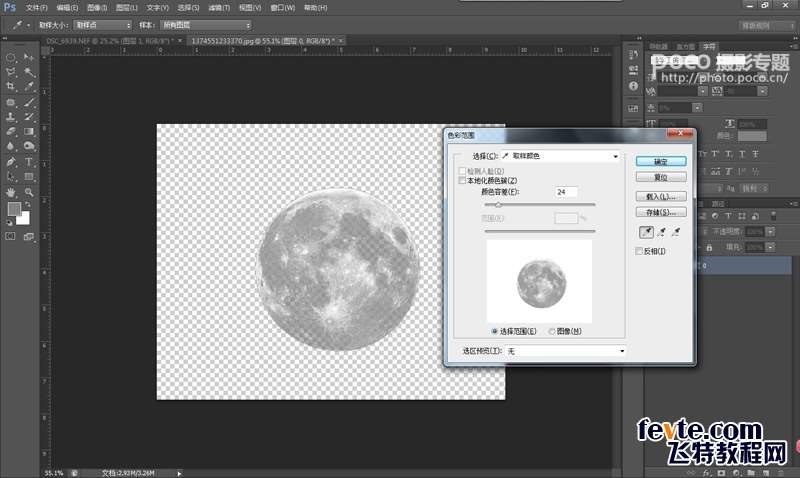
Task: Select the Crop tool
Action: (11, 87)
